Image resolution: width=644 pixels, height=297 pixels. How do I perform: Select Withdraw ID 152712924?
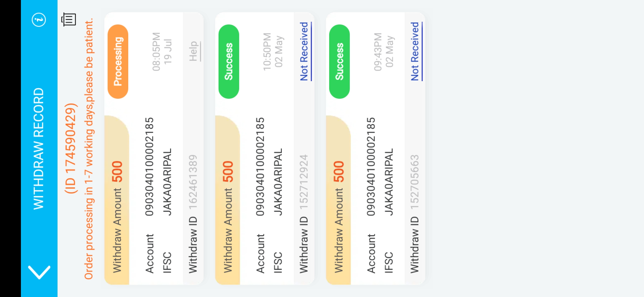pyautogui.click(x=304, y=182)
